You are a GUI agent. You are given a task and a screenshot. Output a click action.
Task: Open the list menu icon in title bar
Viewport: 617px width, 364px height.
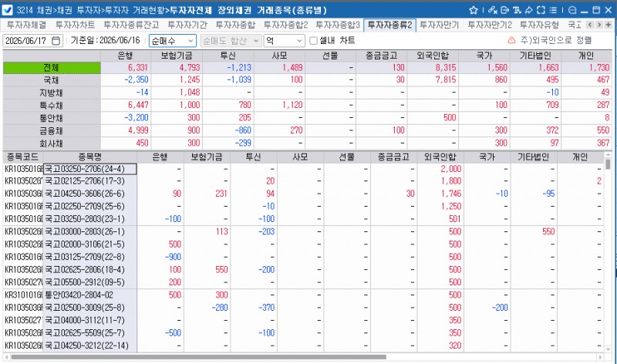553,10
